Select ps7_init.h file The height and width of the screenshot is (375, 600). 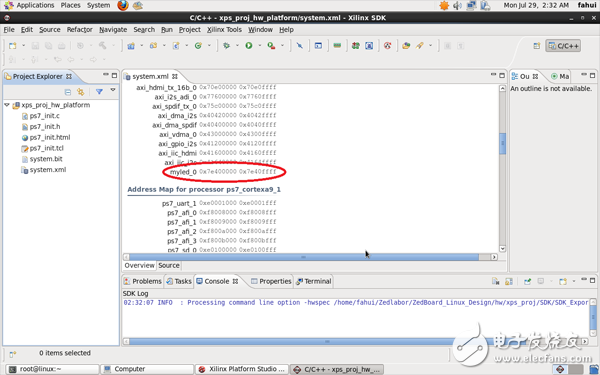(x=45, y=126)
